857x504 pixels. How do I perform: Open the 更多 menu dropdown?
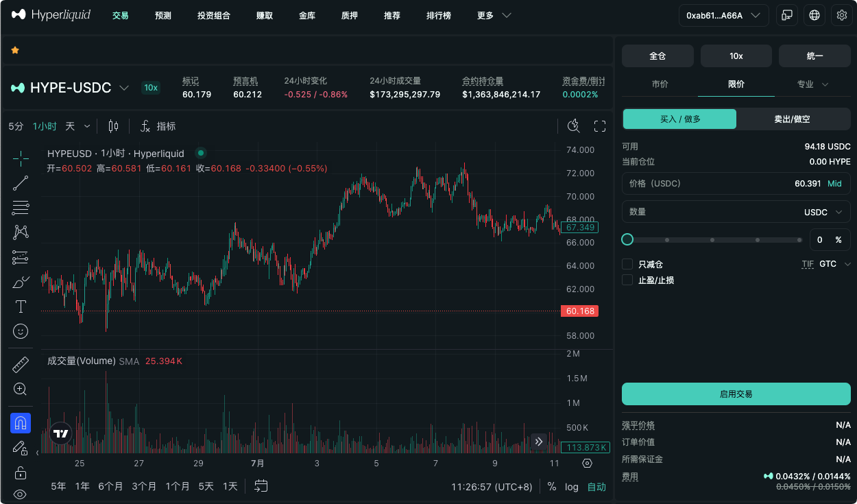pos(494,15)
